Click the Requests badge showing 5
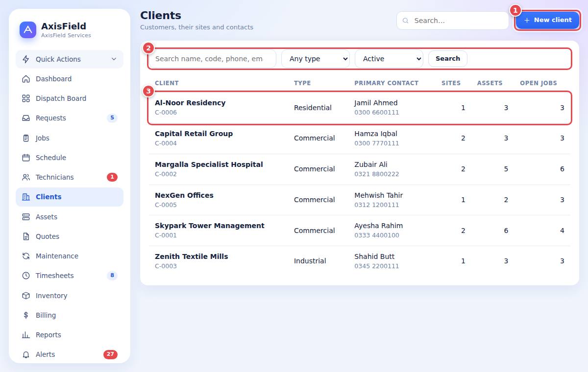Image resolution: width=588 pixels, height=372 pixels. [x=112, y=118]
